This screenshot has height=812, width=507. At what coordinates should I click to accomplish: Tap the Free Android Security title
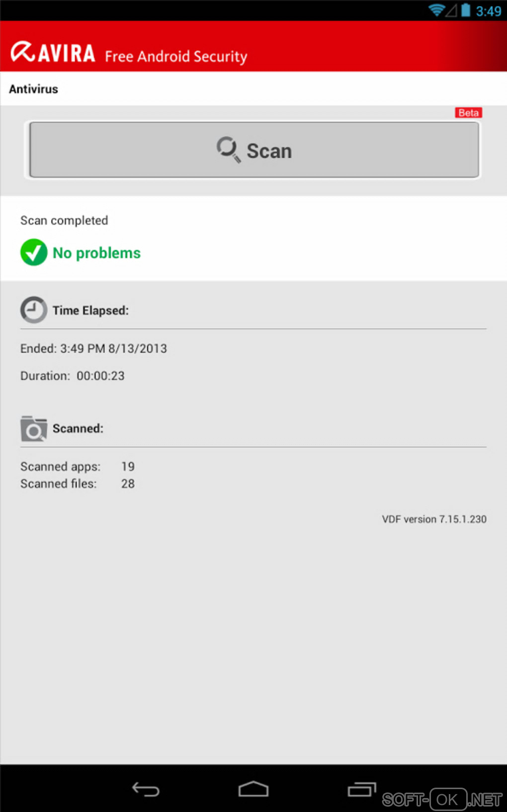[176, 56]
